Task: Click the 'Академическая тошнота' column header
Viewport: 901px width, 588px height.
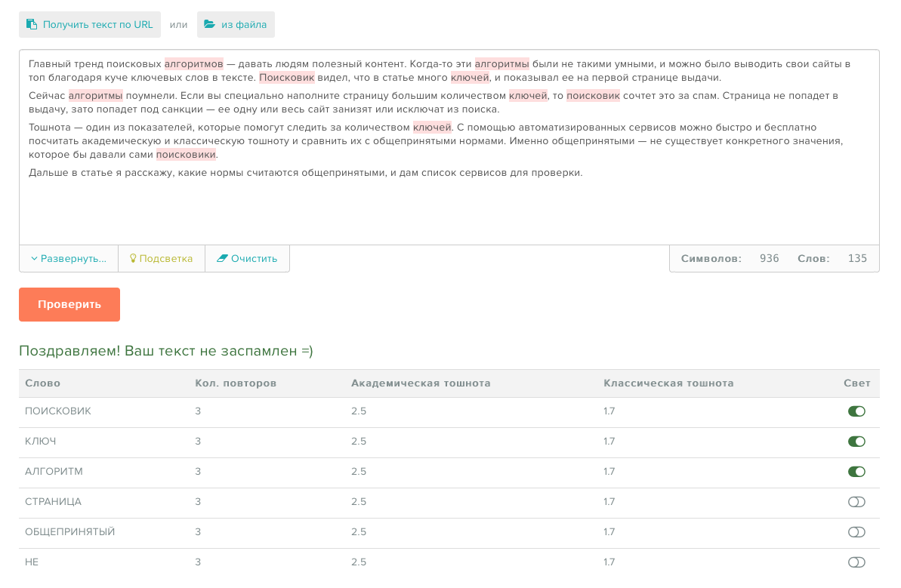Action: [x=421, y=383]
